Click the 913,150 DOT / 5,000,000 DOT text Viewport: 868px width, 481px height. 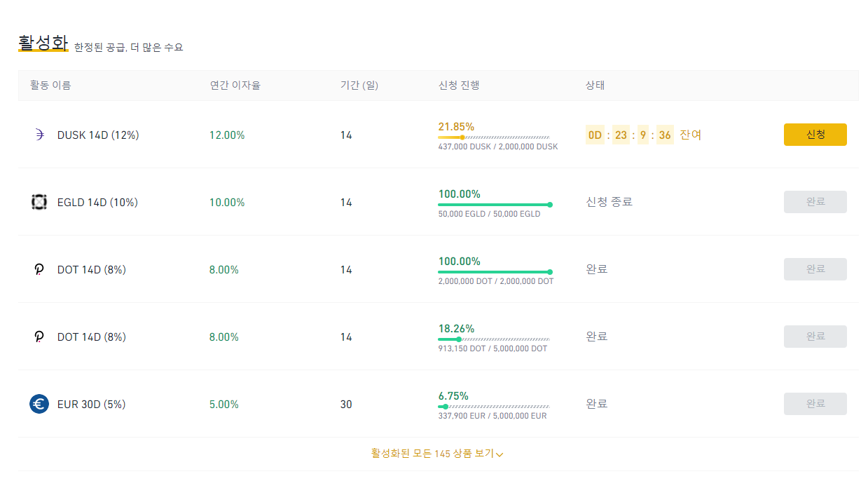pos(492,348)
